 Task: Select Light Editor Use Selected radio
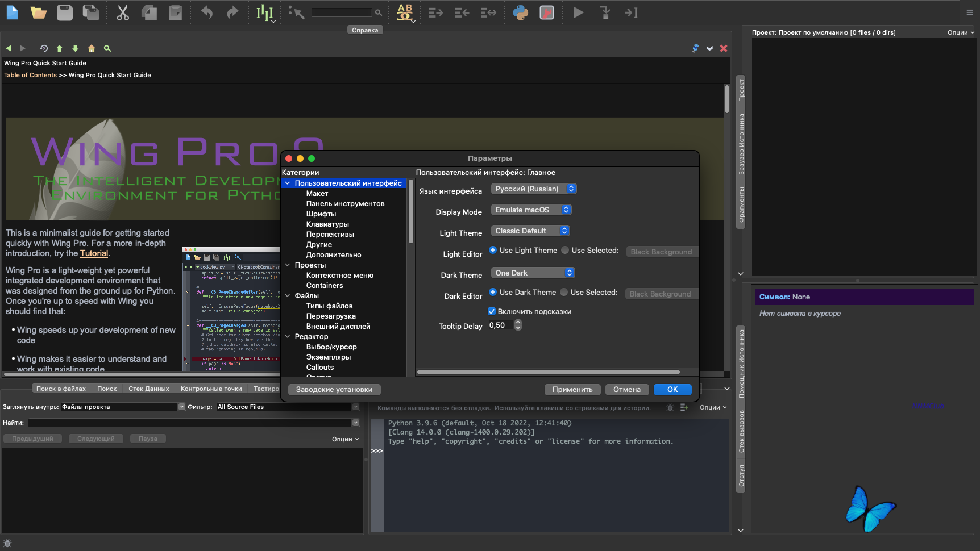[x=565, y=250]
